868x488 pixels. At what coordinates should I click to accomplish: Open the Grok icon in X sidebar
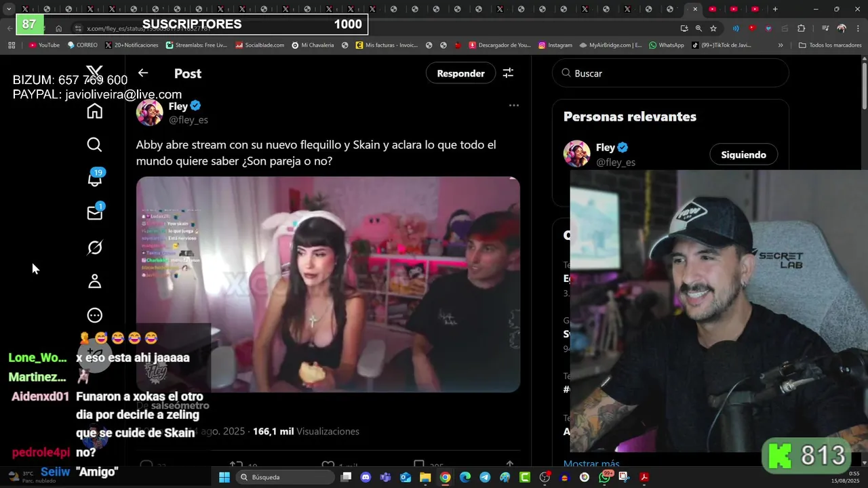tap(95, 247)
